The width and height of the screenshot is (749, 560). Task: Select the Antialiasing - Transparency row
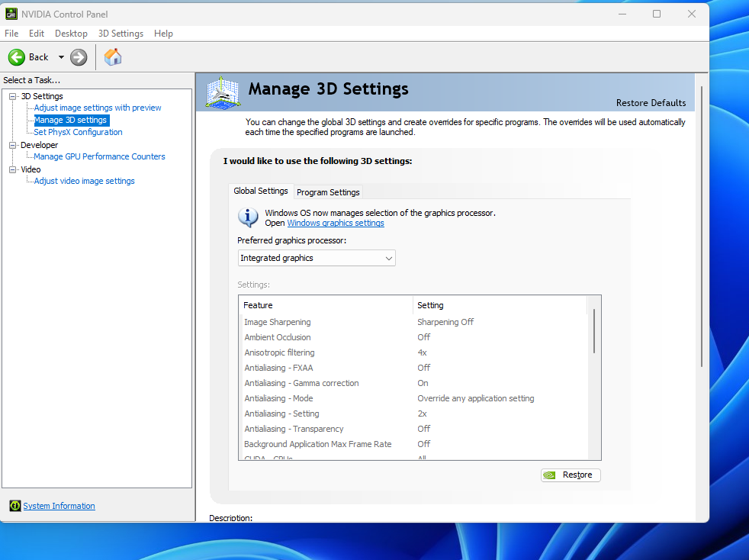coord(415,429)
